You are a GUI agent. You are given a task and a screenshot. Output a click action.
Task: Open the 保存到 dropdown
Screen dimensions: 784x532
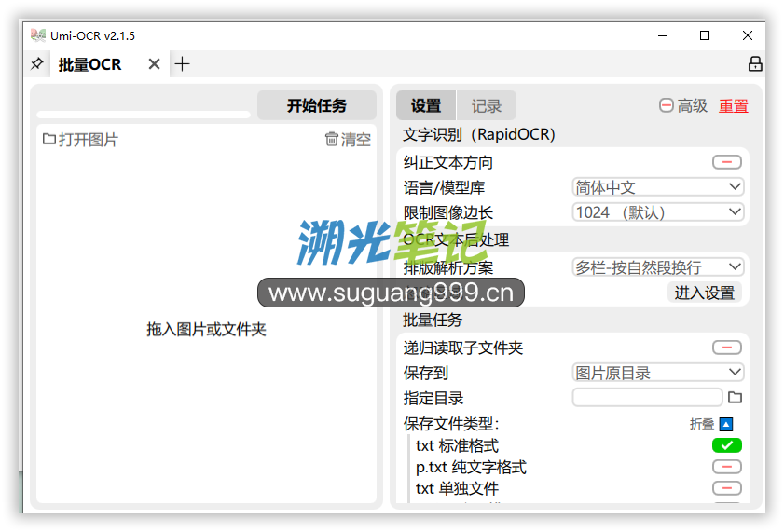pyautogui.click(x=658, y=373)
